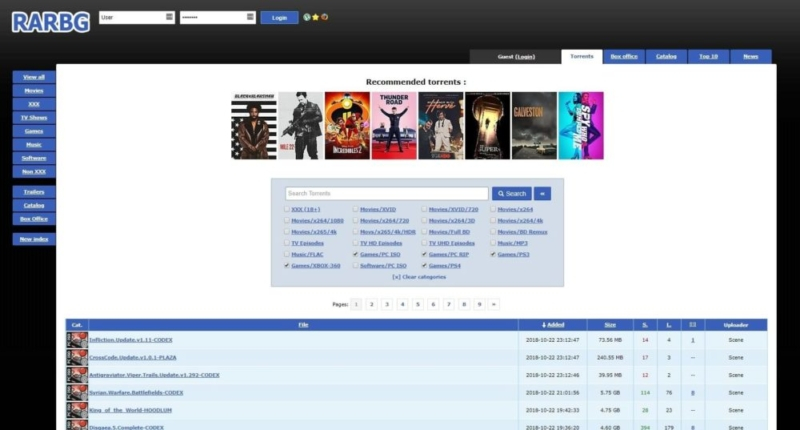800x430 pixels.
Task: Select Music in the sidebar
Action: coord(34,145)
